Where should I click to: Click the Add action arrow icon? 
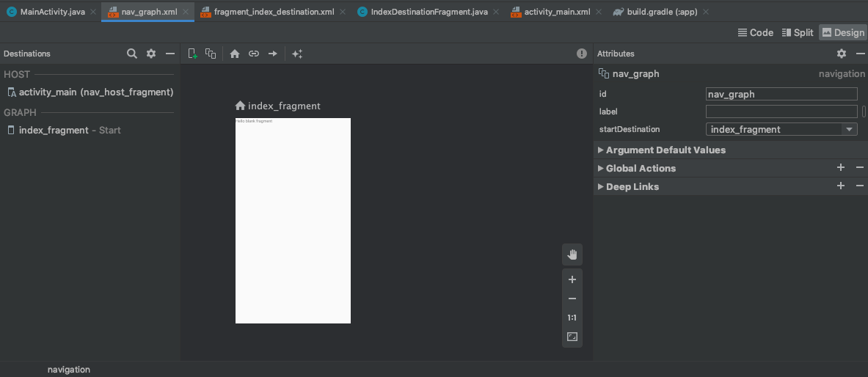(x=272, y=54)
